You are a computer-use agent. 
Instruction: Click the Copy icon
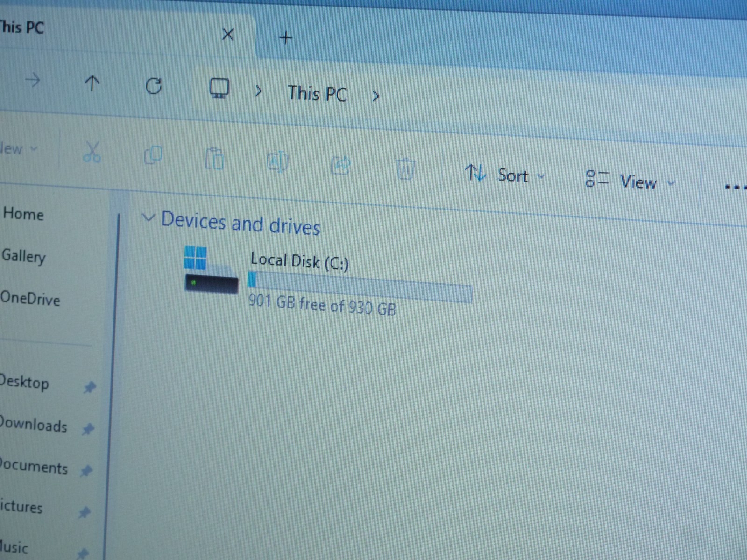153,155
